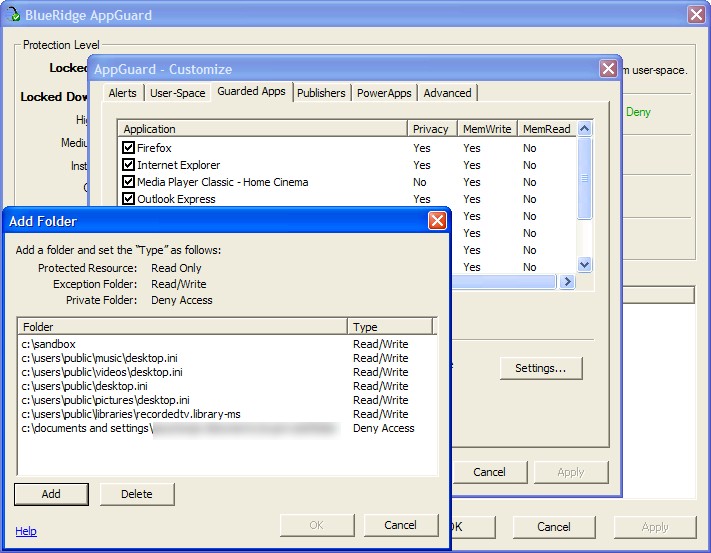The width and height of the screenshot is (711, 553).
Task: Click the application list scroll down arrow
Action: tap(584, 264)
